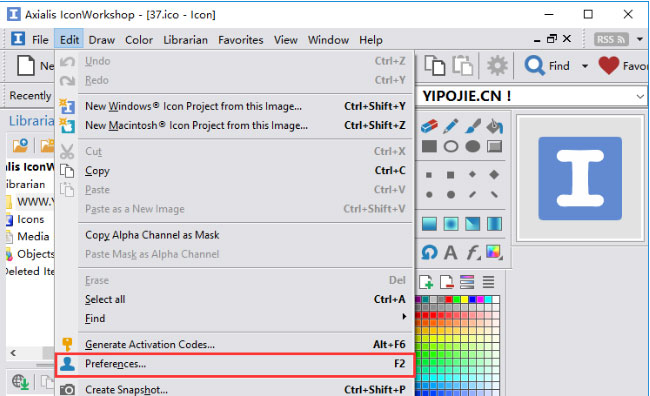Open the dropdown arrow next to Find
Screen dimensions: 650x396
pyautogui.click(x=585, y=66)
